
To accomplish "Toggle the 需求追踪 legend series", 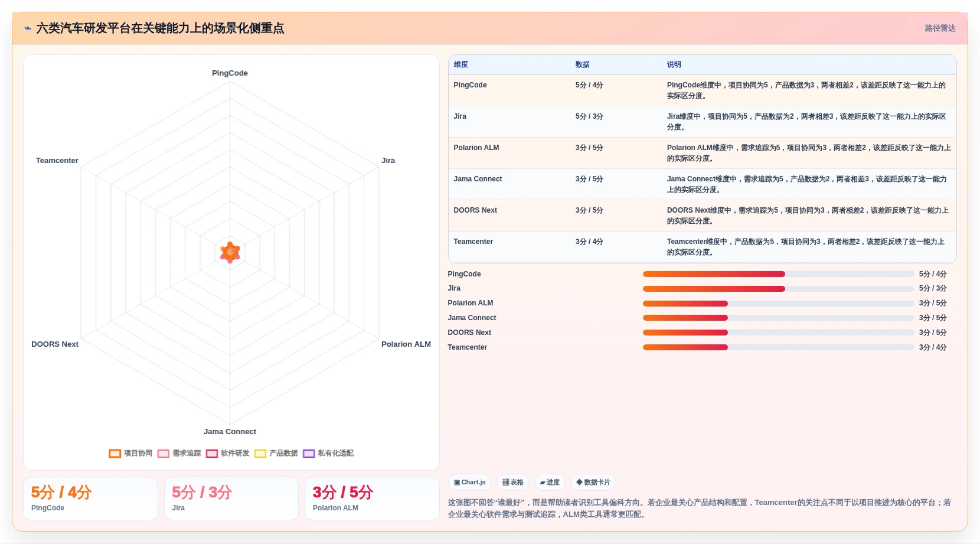I will 179,454.
